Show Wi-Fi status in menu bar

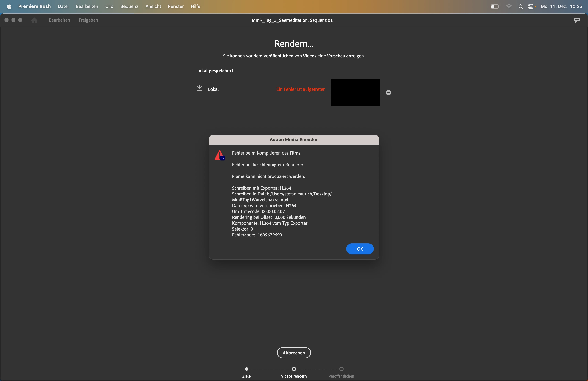(x=509, y=6)
